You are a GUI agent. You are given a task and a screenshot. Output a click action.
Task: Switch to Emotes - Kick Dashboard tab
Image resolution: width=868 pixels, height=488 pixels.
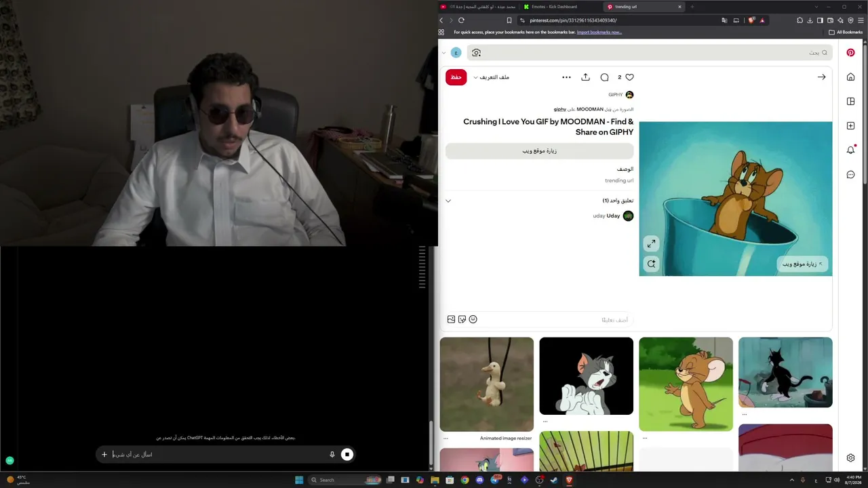[560, 7]
